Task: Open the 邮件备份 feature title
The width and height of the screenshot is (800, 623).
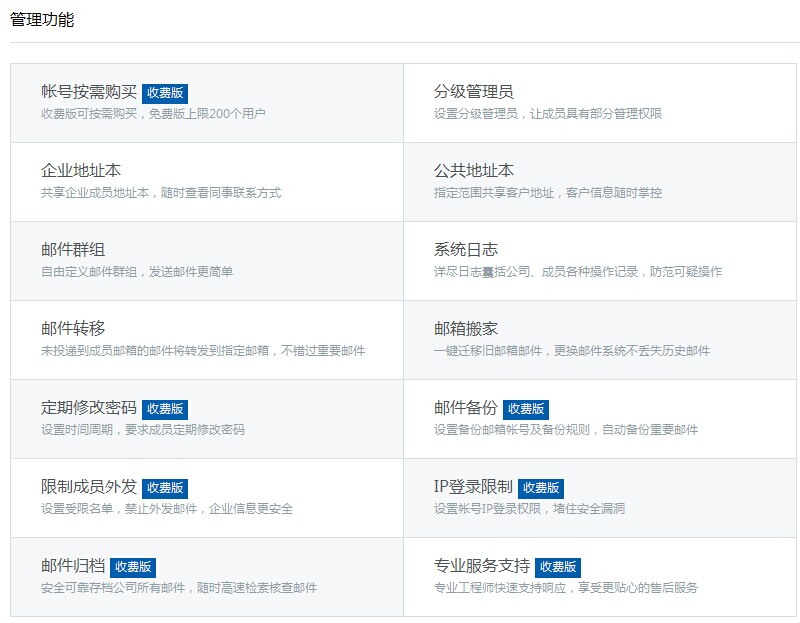Action: (x=466, y=408)
